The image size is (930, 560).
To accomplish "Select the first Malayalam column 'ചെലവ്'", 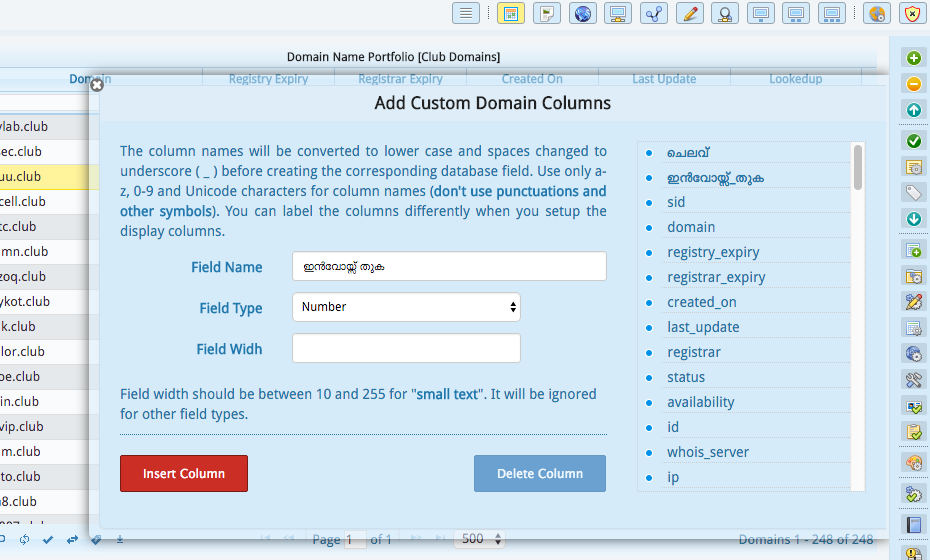I will [x=688, y=152].
